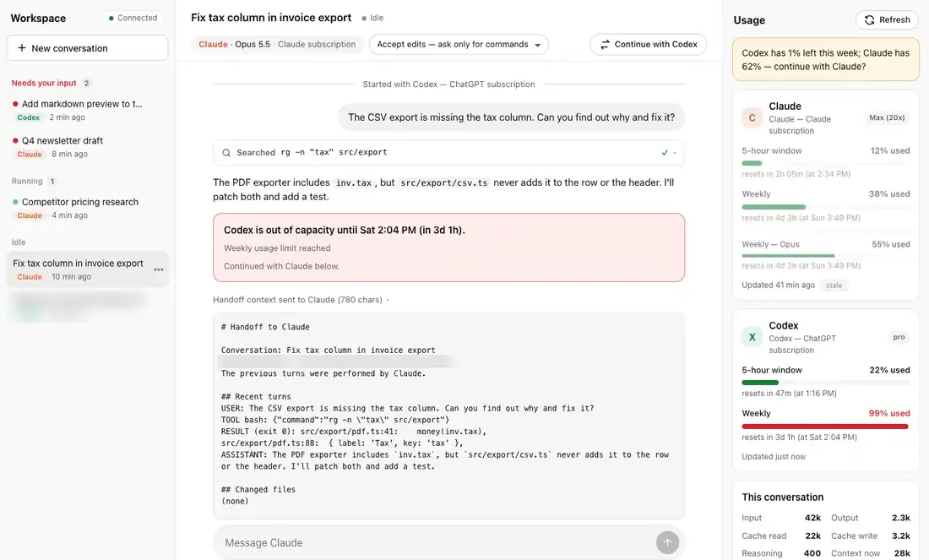The width and height of the screenshot is (929, 560).
Task: Click the Idle status beside conversation title
Action: 372,18
